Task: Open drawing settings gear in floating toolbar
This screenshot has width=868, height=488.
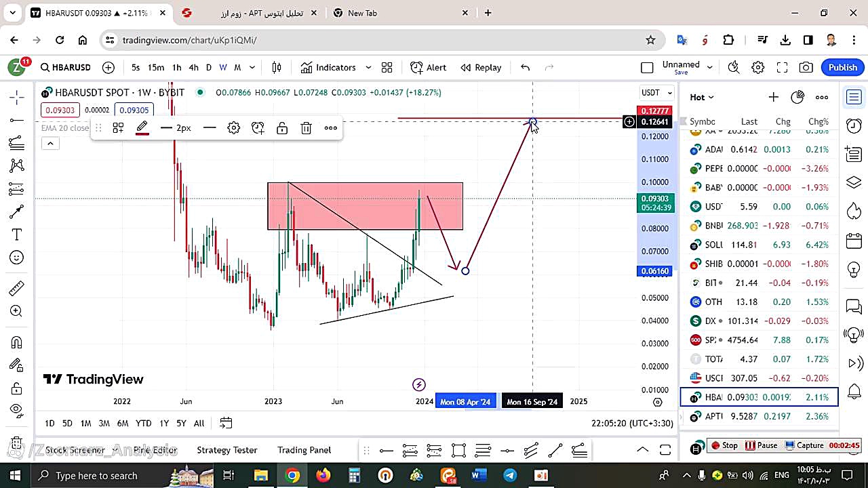Action: [x=233, y=127]
